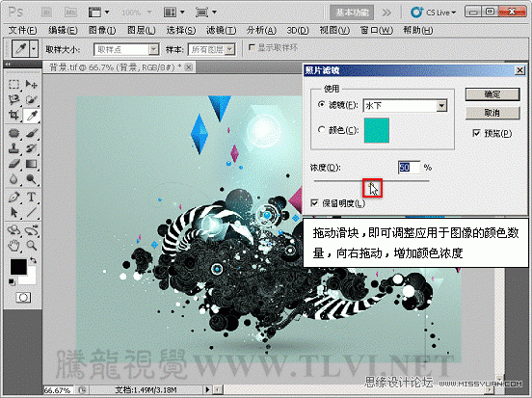Launch Adobe Bridge from top bar
Screen dimensions: 532x398
pyautogui.click(x=46, y=13)
